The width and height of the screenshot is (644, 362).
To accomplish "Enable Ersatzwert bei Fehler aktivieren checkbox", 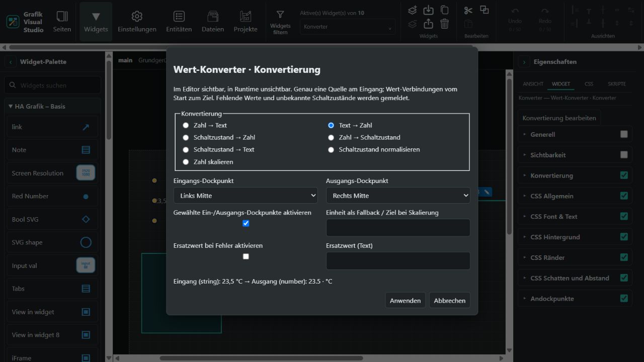I will (x=246, y=256).
